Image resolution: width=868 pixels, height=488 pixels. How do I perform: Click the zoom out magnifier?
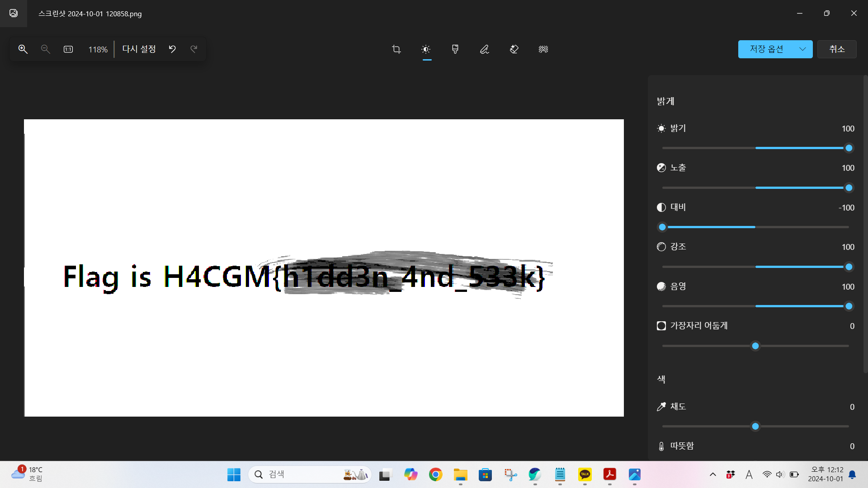click(x=45, y=49)
